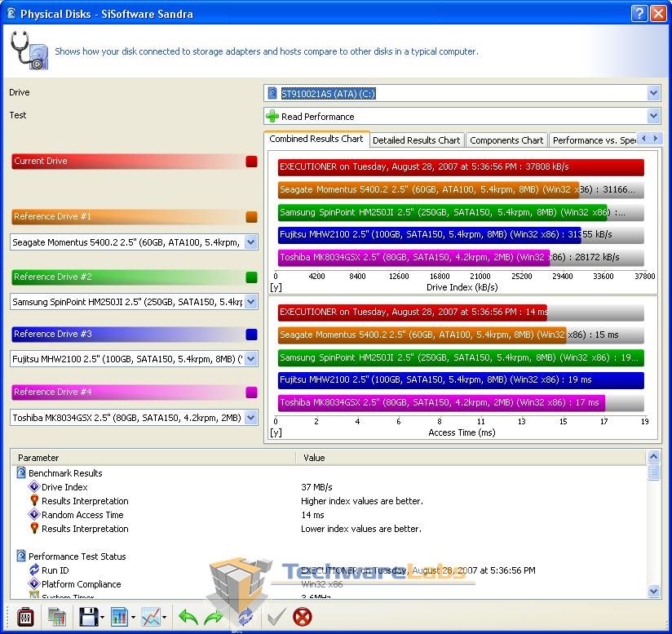Click the blue Refresh arrows icon
Image resolution: width=672 pixels, height=634 pixels.
click(x=244, y=616)
